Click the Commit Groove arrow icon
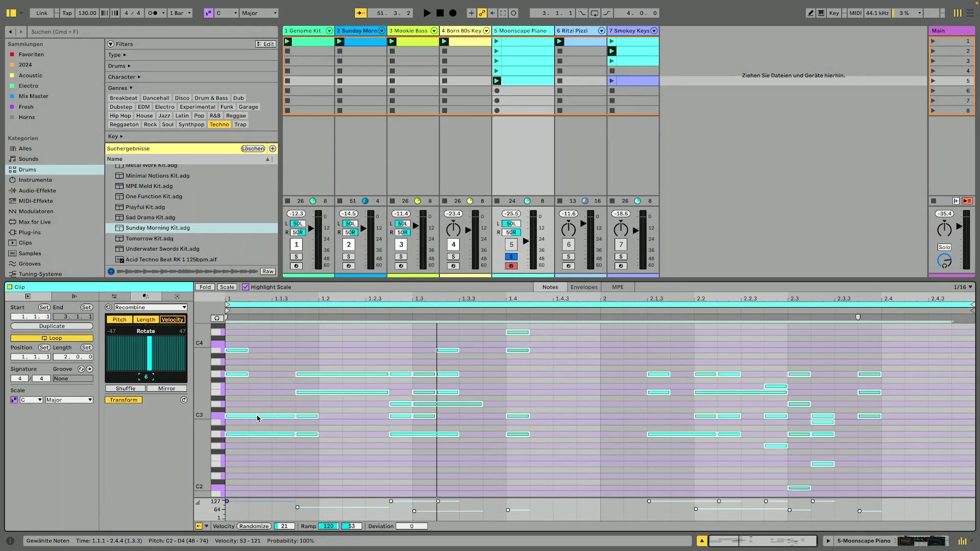Screen dimensions: 980x551 90,369
